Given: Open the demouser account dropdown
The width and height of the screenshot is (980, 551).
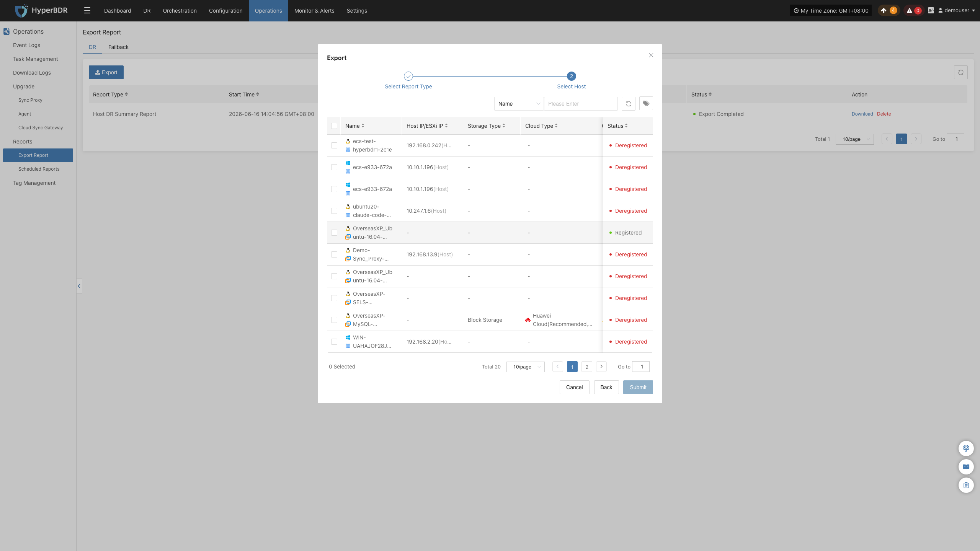Looking at the screenshot, I should (956, 11).
